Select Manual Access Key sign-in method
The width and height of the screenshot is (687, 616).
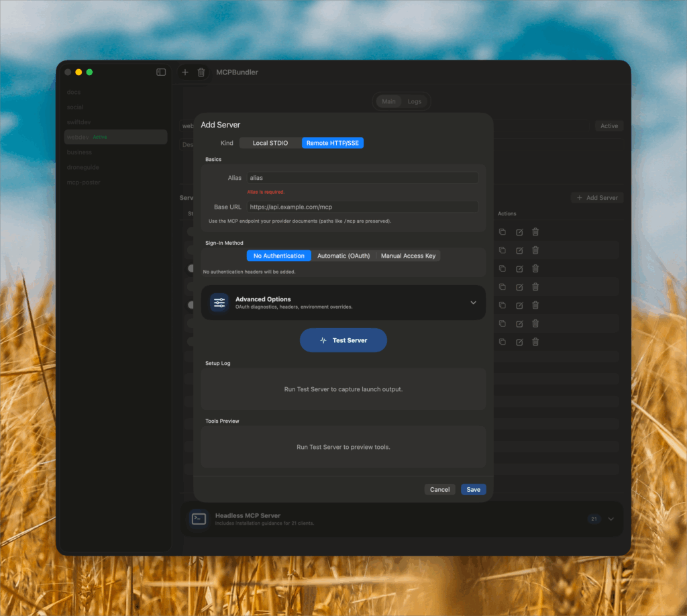408,256
